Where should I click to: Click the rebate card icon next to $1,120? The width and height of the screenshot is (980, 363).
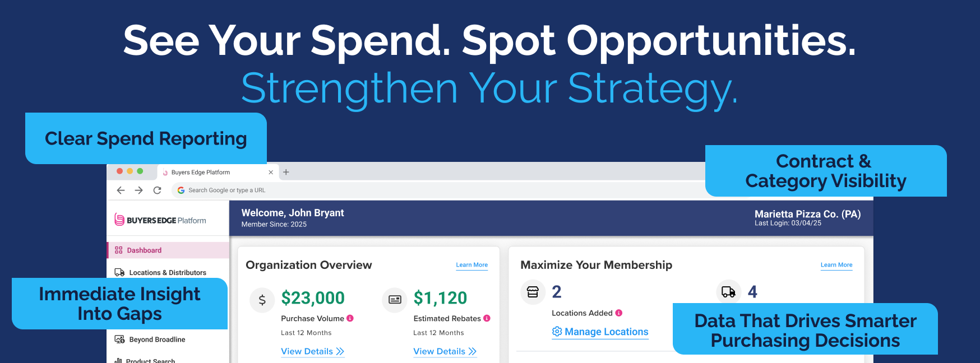394,300
